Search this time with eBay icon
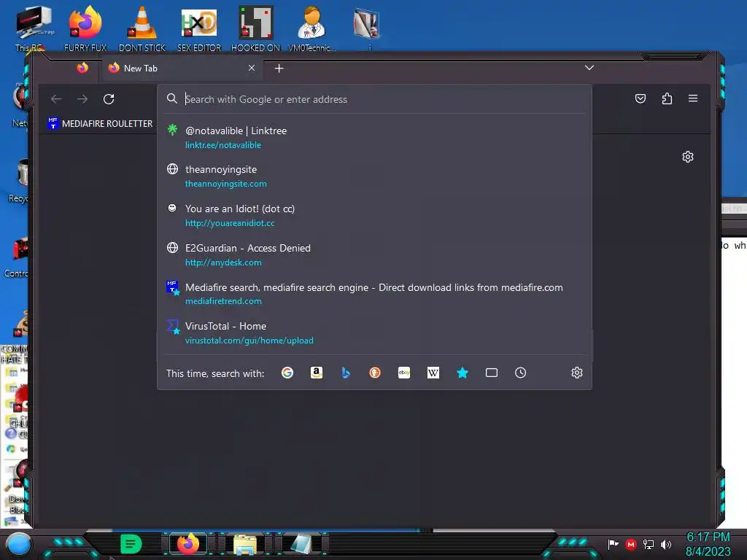Viewport: 747px width, 560px height. [x=404, y=373]
